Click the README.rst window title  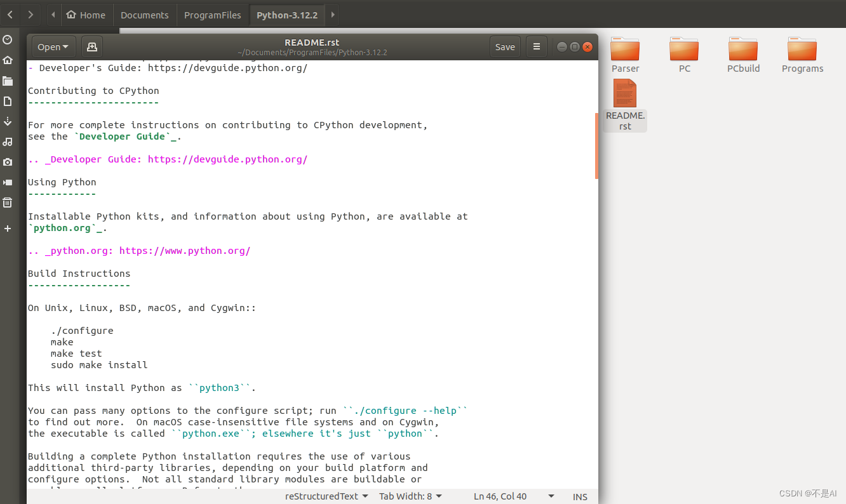point(312,43)
